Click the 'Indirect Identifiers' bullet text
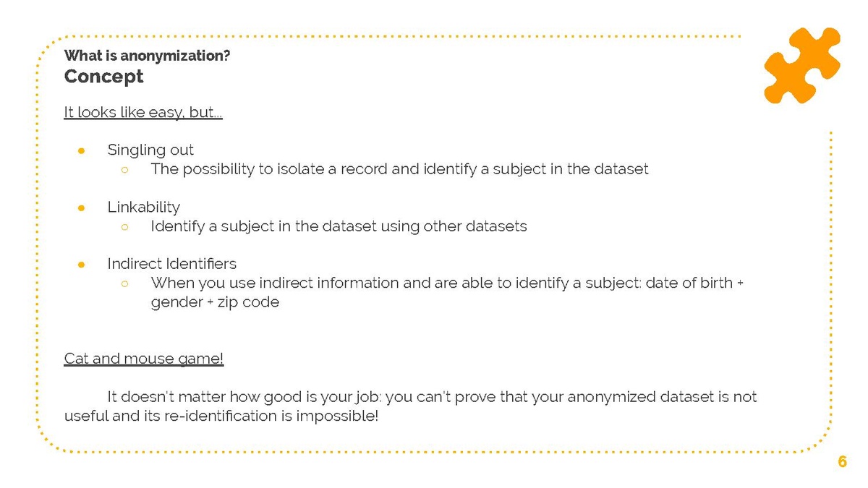Image resolution: width=868 pixels, height=488 pixels. point(171,264)
